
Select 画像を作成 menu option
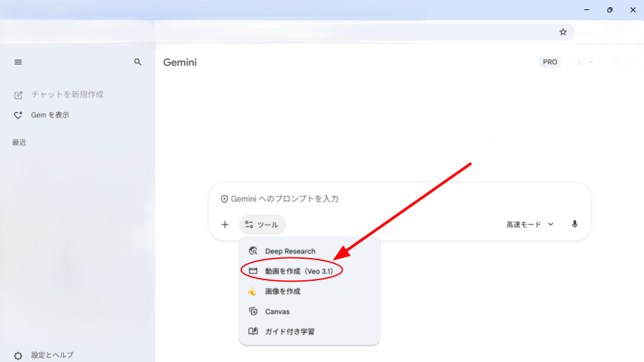[282, 292]
